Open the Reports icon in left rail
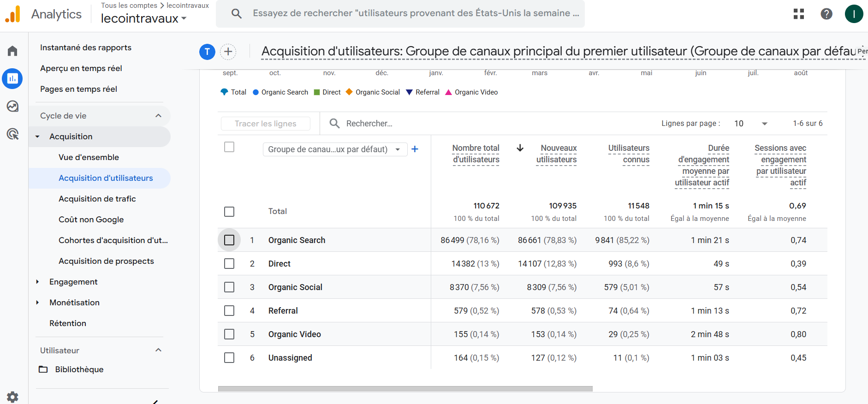The image size is (868, 404). tap(12, 79)
